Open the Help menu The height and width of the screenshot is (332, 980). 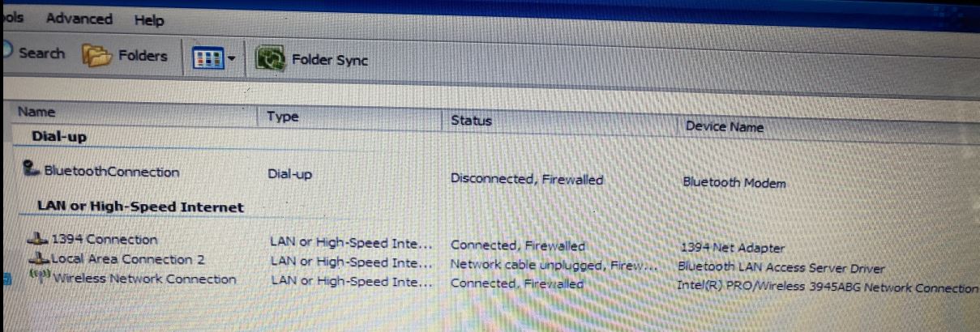pyautogui.click(x=149, y=20)
